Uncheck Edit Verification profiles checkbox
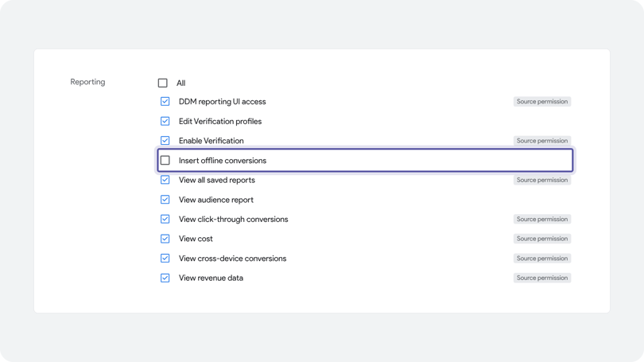644x362 pixels. 165,121
